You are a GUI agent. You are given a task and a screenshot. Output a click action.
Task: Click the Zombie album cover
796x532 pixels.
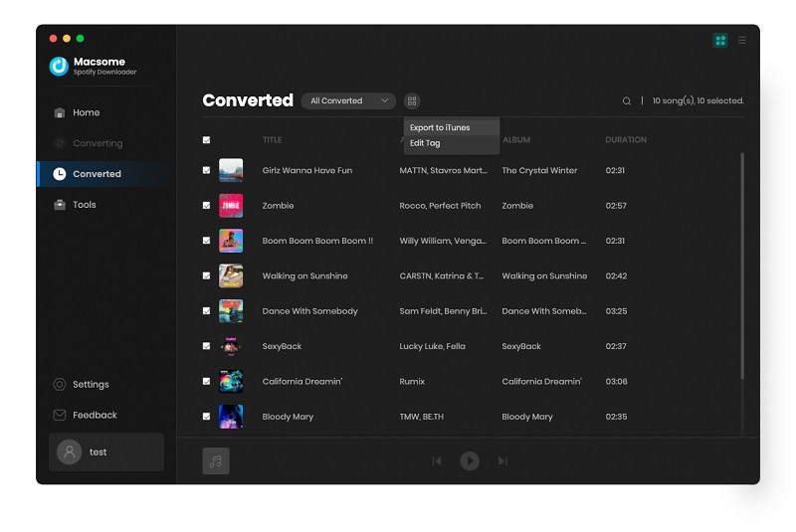(231, 206)
